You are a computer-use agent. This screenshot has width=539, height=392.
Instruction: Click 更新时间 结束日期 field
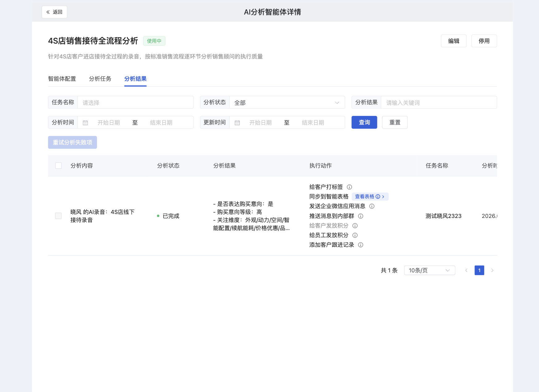[313, 123]
